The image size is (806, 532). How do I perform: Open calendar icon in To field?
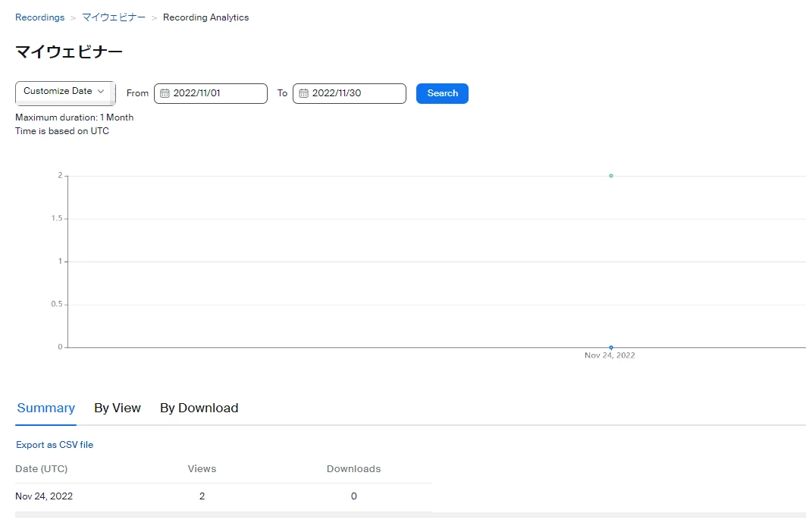pyautogui.click(x=303, y=93)
